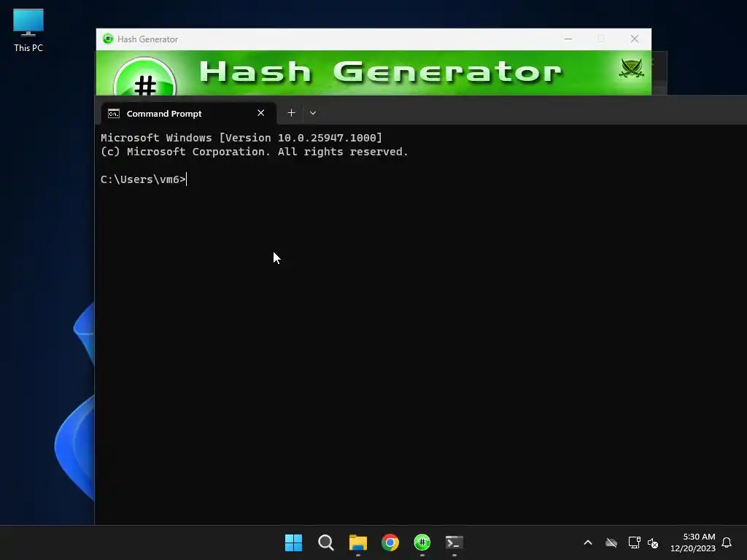
Task: Expand the terminal profile dropdown chevron
Action: pyautogui.click(x=313, y=113)
